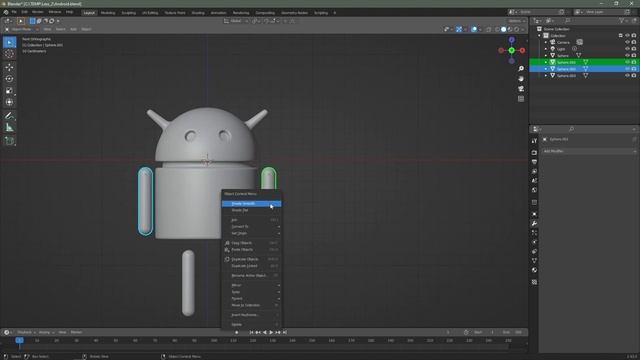The width and height of the screenshot is (640, 360).
Task: Open the Output properties tab
Action: pyautogui.click(x=534, y=162)
